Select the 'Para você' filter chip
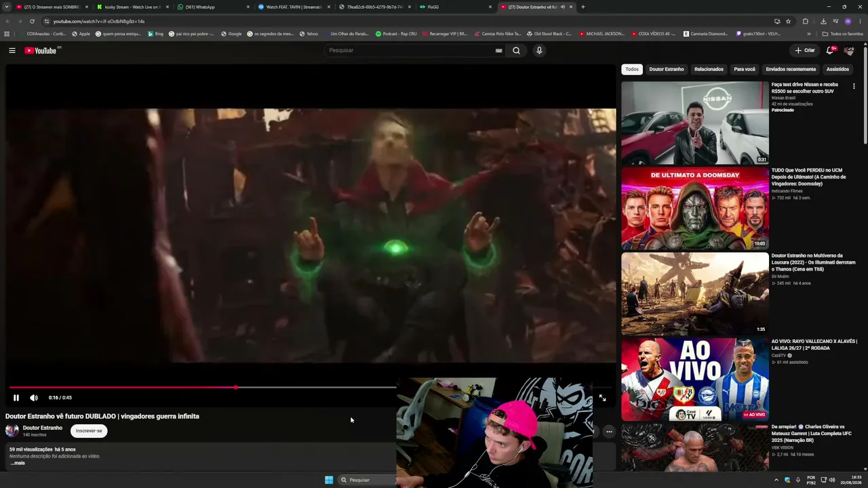Screen dimensions: 868x488 point(745,69)
